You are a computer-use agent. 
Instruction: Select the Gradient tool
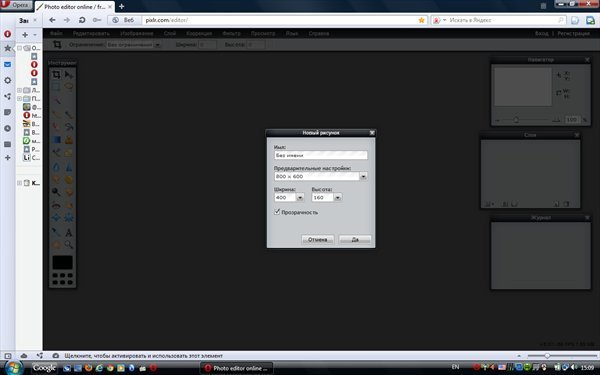(56, 140)
